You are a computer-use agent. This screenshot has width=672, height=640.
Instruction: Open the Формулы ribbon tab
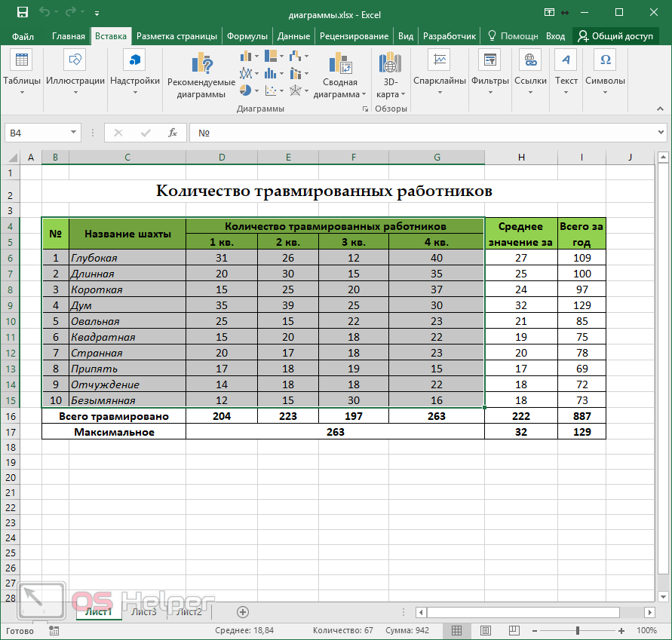247,36
